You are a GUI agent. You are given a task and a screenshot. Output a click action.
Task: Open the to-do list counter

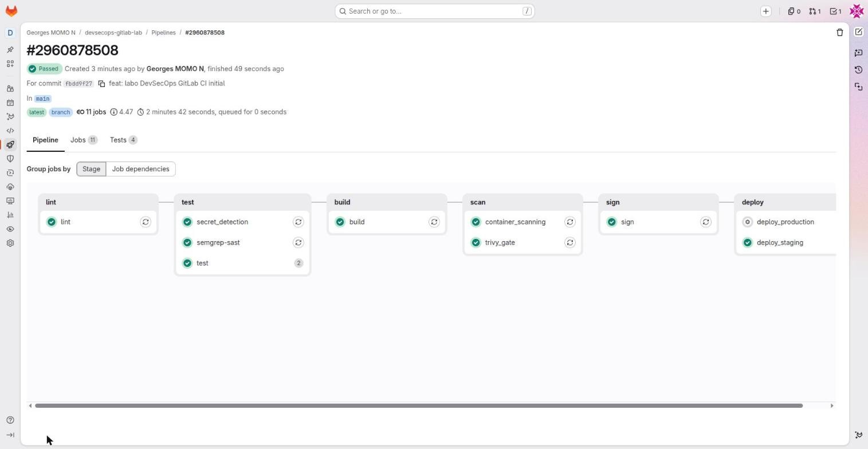tap(835, 11)
